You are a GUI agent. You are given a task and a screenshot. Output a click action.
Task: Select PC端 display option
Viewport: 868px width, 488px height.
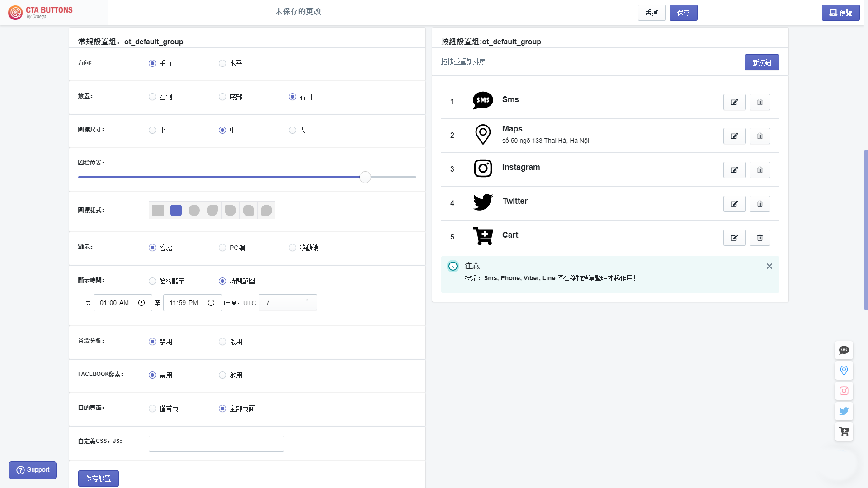click(x=222, y=248)
